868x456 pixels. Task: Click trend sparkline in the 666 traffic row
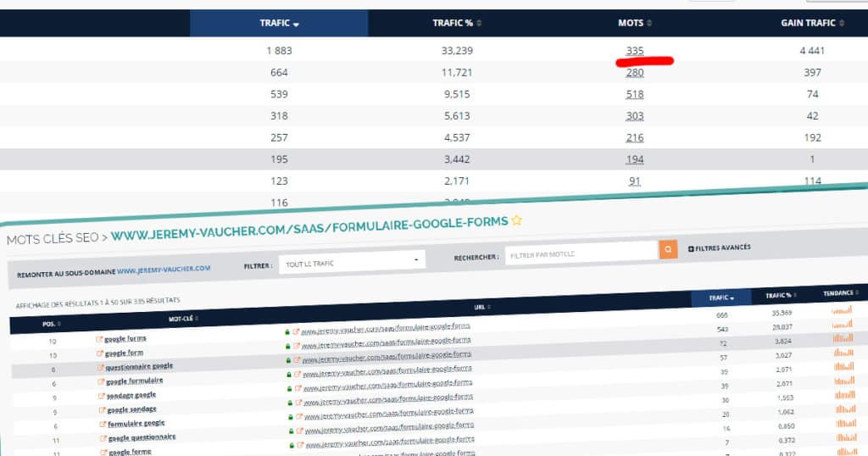click(x=842, y=310)
